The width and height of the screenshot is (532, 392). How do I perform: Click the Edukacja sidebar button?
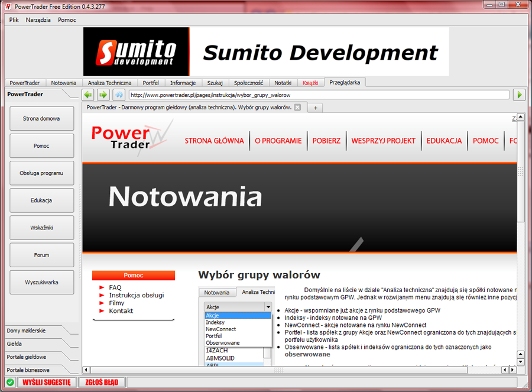pos(41,200)
